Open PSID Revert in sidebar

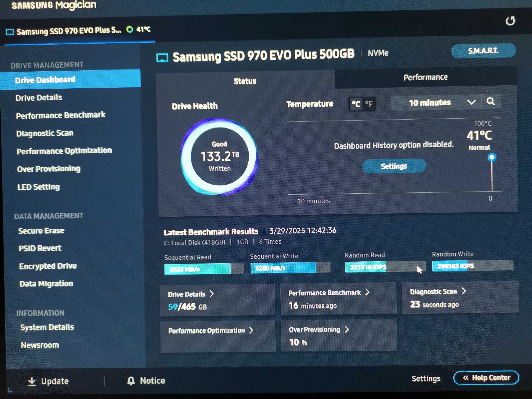click(x=40, y=248)
